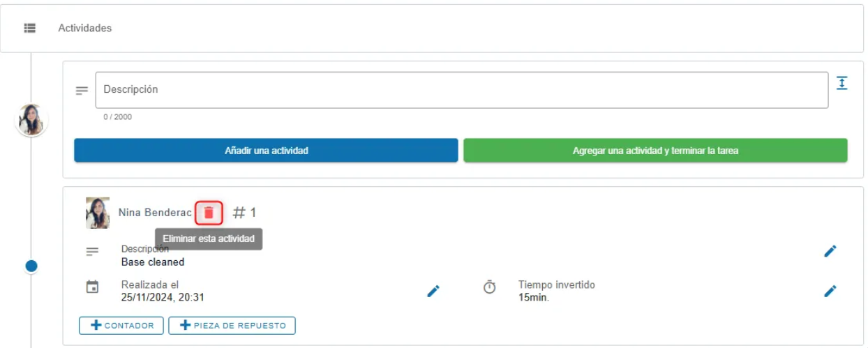The image size is (868, 348).
Task: Click the lines icon beside 'Base cleaned'
Action: pyautogui.click(x=92, y=252)
